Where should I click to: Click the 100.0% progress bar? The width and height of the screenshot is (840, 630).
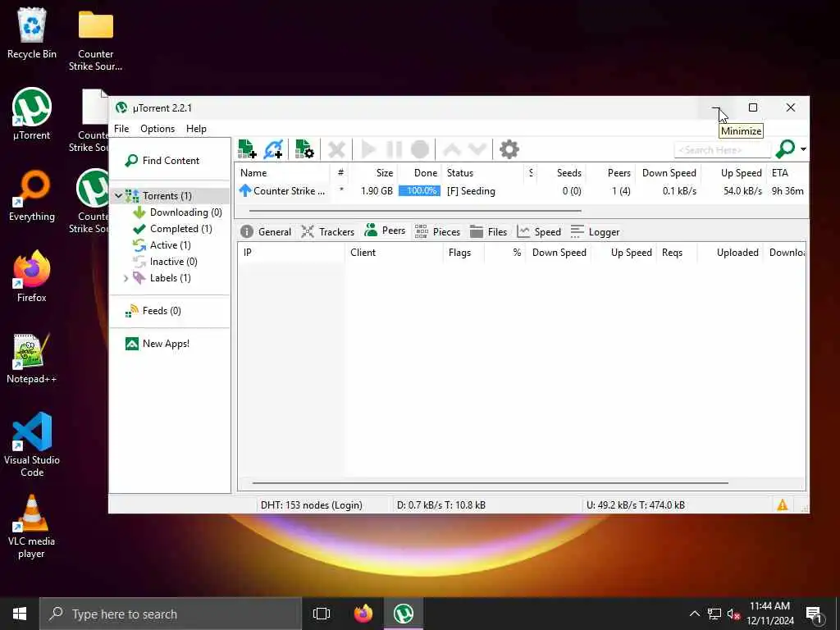pyautogui.click(x=419, y=190)
